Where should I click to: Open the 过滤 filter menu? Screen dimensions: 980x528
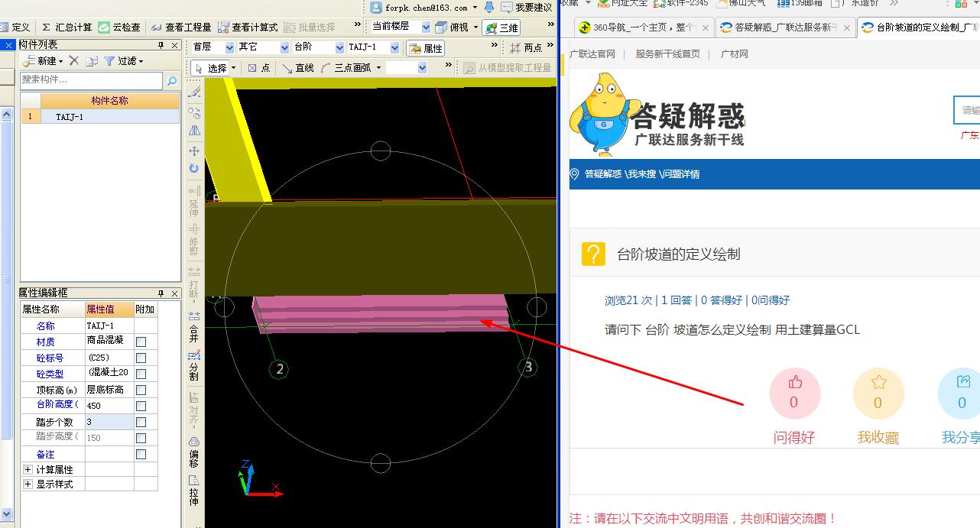click(x=124, y=60)
